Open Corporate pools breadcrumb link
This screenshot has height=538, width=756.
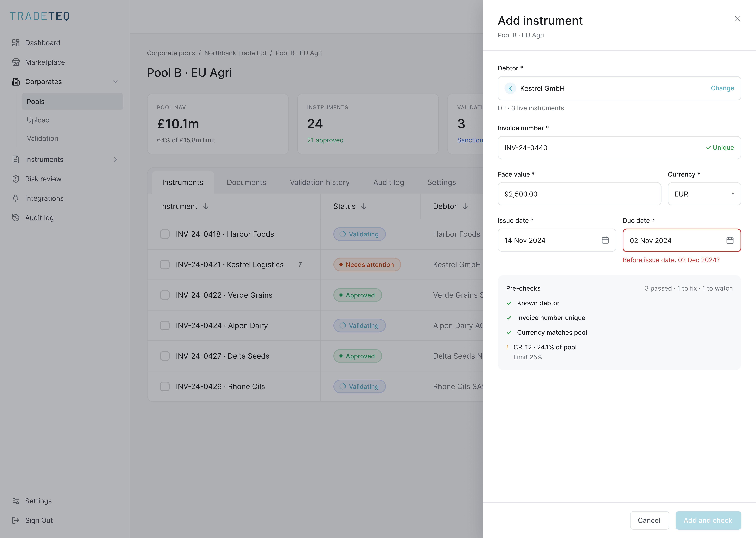coord(171,53)
